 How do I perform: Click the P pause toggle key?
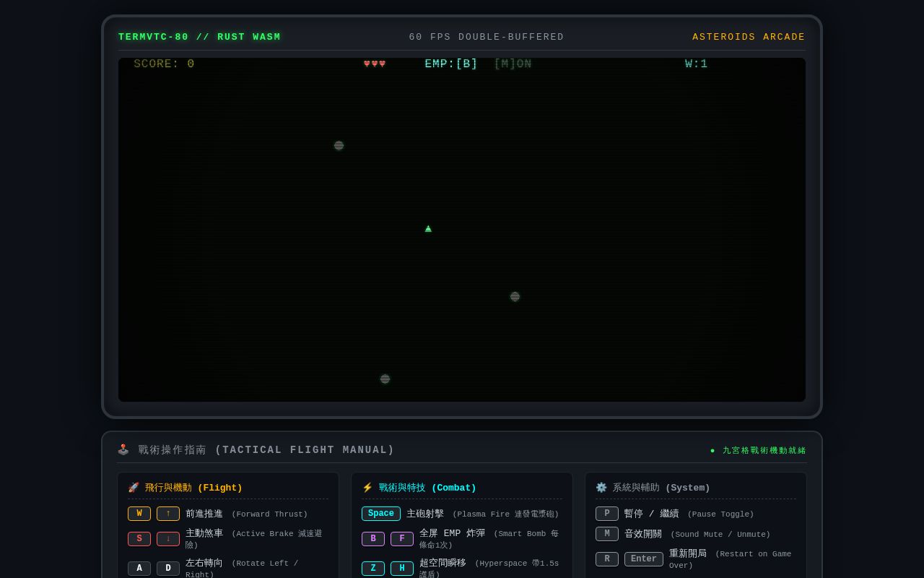tap(607, 514)
